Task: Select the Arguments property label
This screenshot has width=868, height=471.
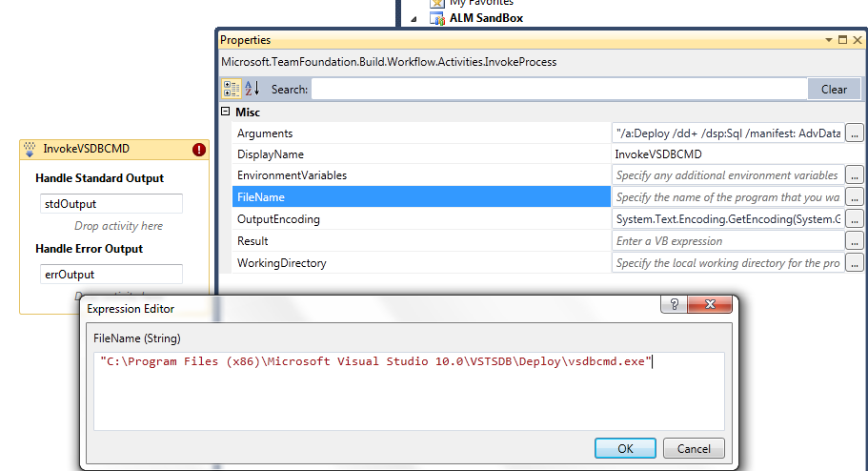Action: click(265, 133)
